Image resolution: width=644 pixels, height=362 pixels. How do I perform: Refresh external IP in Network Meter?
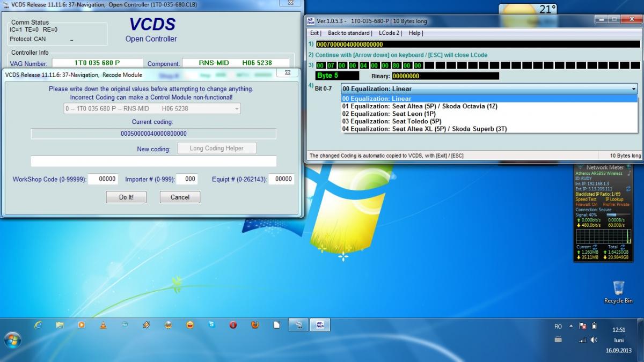628,189
